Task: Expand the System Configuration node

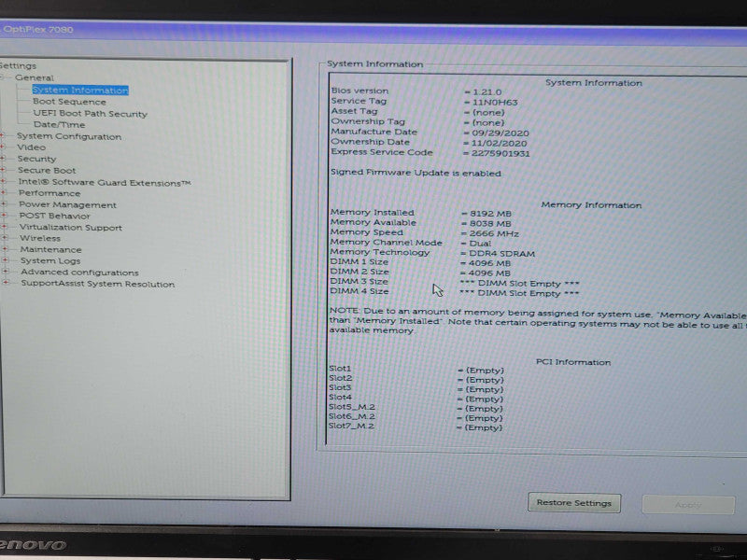Action: pos(3,135)
